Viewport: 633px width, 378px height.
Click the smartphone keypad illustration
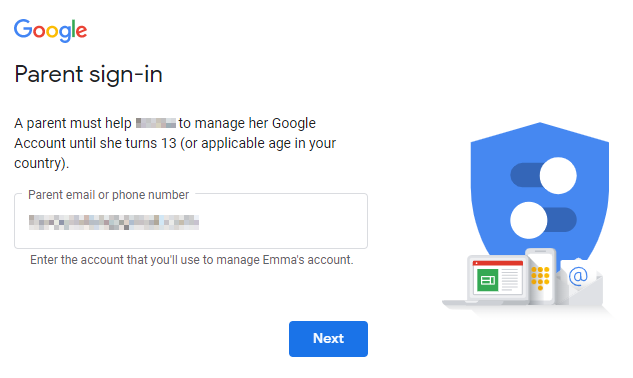(540, 276)
